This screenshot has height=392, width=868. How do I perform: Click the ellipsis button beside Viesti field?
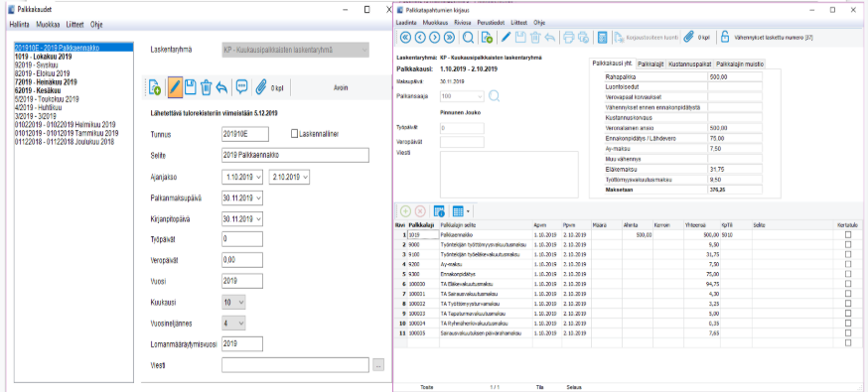coord(378,365)
